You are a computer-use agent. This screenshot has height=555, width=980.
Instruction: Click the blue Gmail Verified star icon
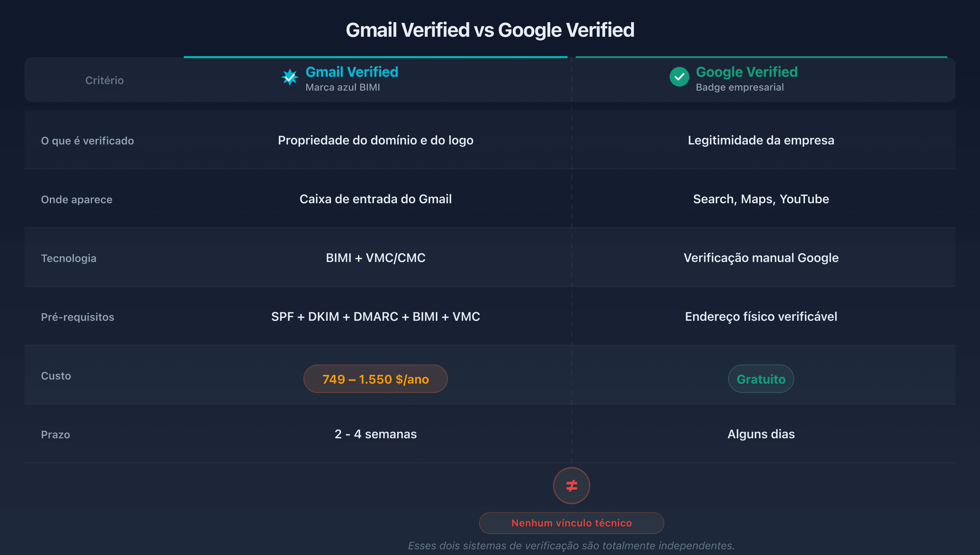[x=290, y=77]
